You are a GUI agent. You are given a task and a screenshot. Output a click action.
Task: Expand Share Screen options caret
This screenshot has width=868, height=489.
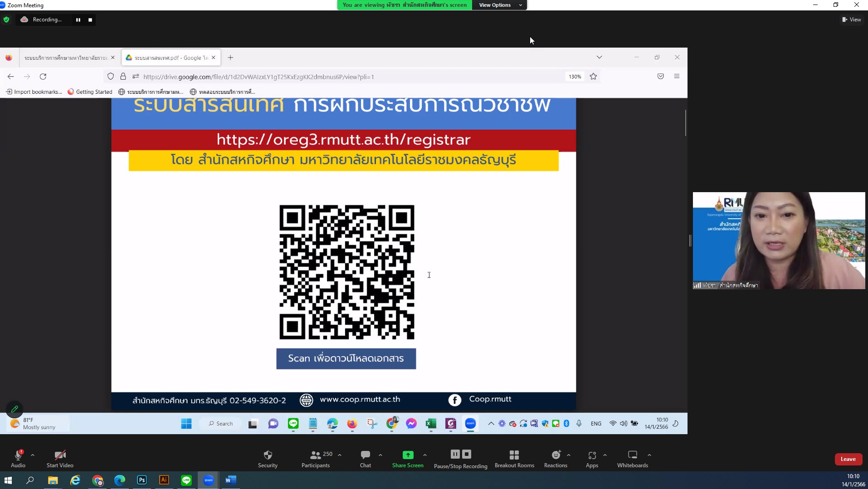[425, 455]
